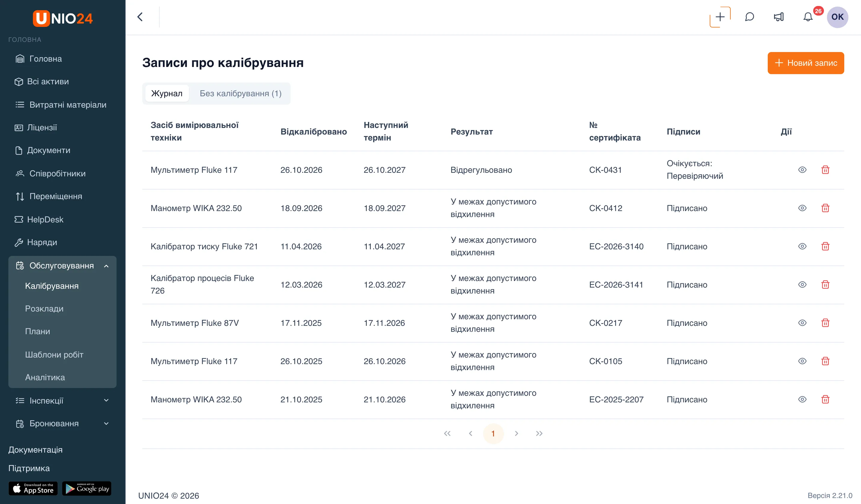The width and height of the screenshot is (861, 504).
Task: View the Калібратор тиску Fluke 721 record
Action: pyautogui.click(x=802, y=246)
